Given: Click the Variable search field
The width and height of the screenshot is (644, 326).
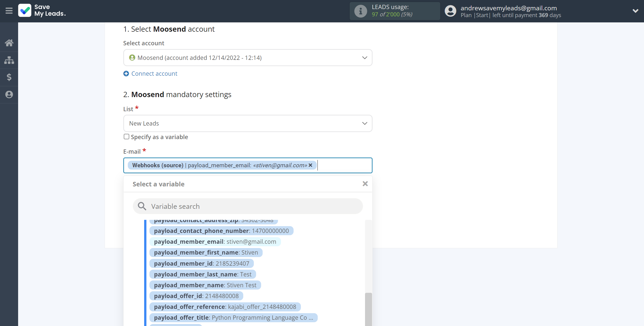Looking at the screenshot, I should pos(248,206).
